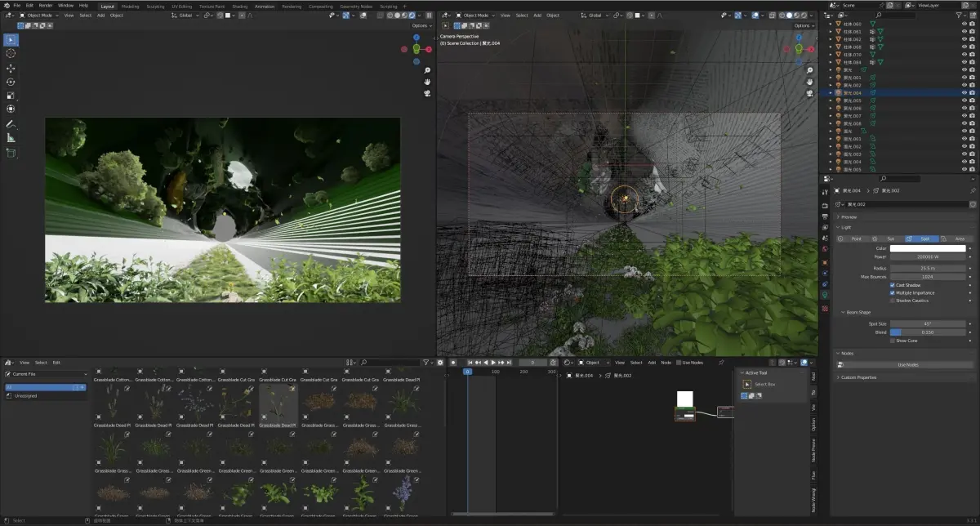This screenshot has width=980, height=526.
Task: Jump to start frame in timeline
Action: coord(470,362)
